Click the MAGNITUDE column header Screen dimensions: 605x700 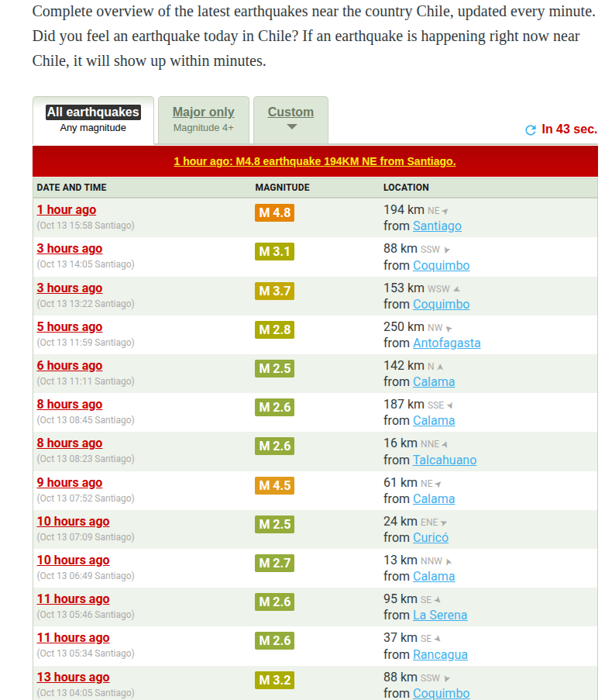point(283,188)
